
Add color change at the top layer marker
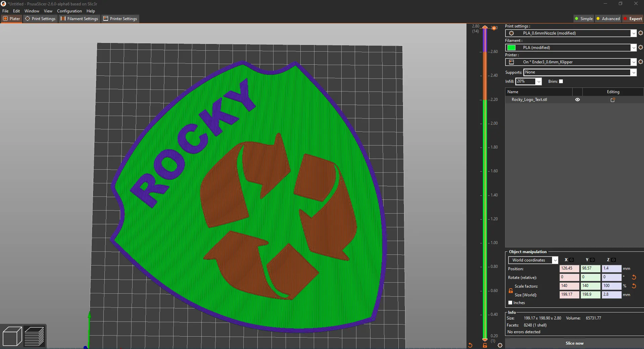tap(494, 28)
